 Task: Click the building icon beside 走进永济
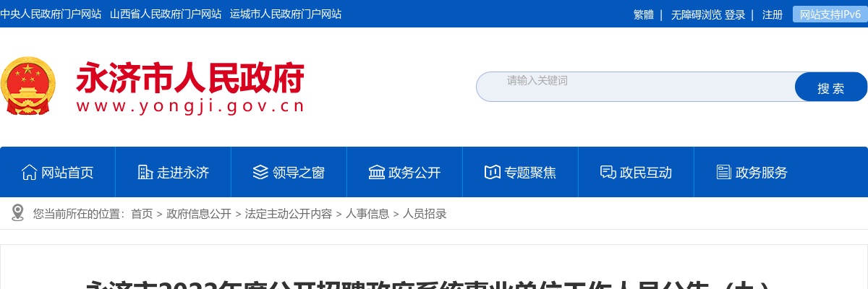pos(145,172)
